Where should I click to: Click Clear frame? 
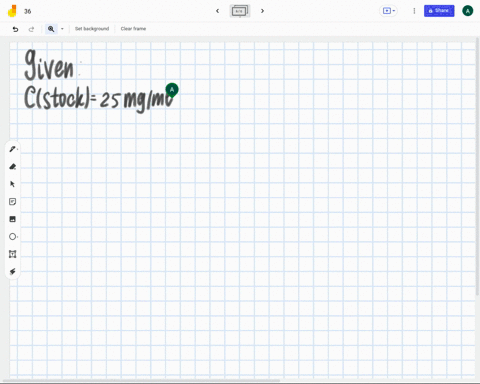tap(133, 29)
